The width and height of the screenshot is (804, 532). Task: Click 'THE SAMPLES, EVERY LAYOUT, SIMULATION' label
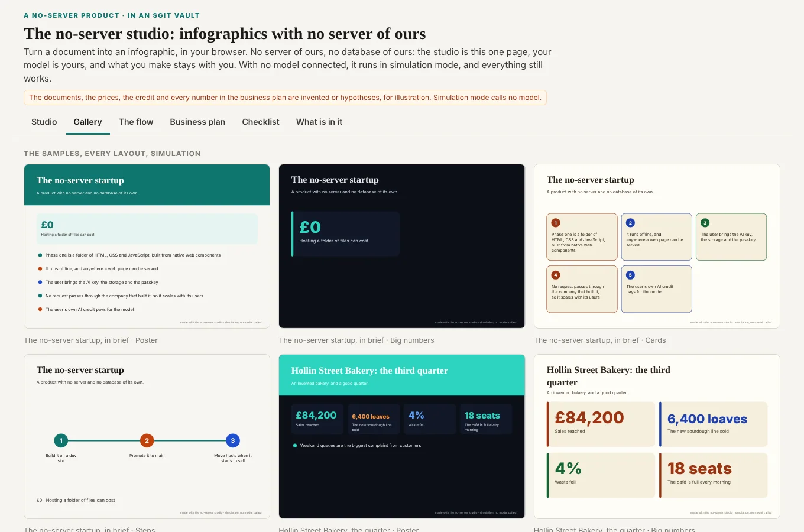tap(112, 154)
